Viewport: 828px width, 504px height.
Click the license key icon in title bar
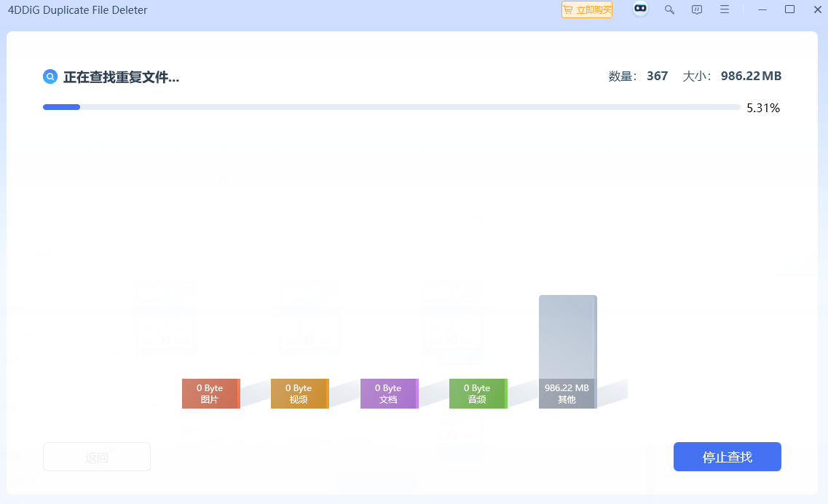[x=669, y=9]
